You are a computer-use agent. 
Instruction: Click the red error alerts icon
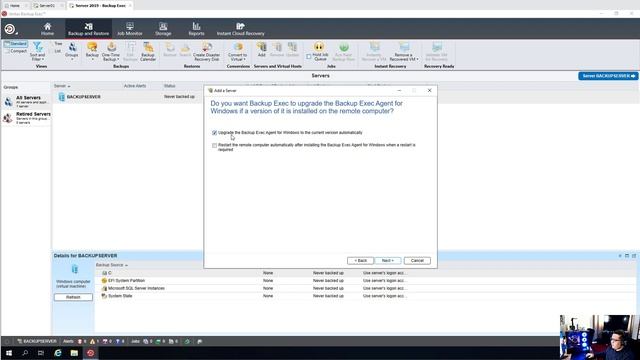[x=80, y=341]
